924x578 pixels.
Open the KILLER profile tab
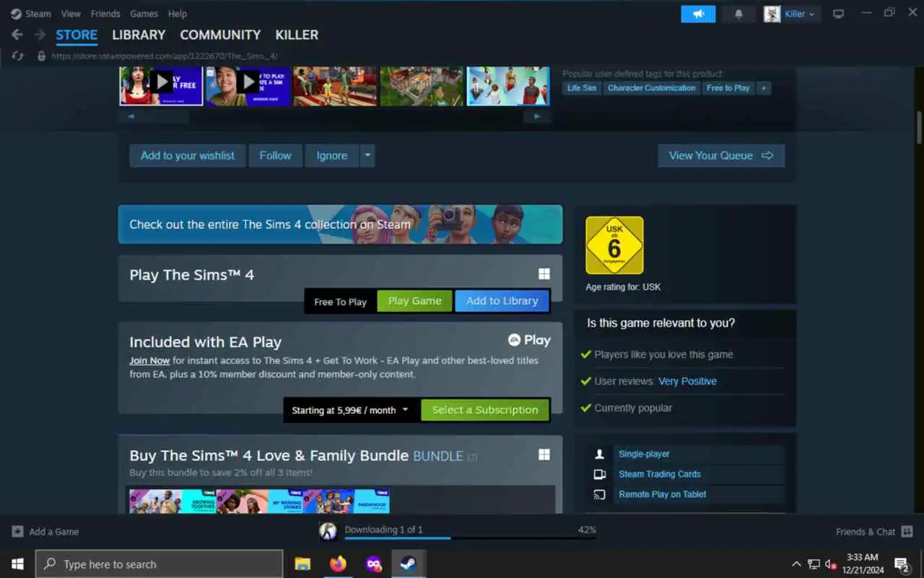pos(297,35)
